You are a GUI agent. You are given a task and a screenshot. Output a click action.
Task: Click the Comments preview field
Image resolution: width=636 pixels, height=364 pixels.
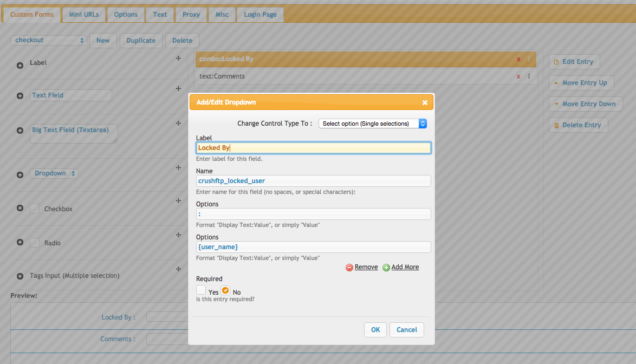[x=167, y=339]
